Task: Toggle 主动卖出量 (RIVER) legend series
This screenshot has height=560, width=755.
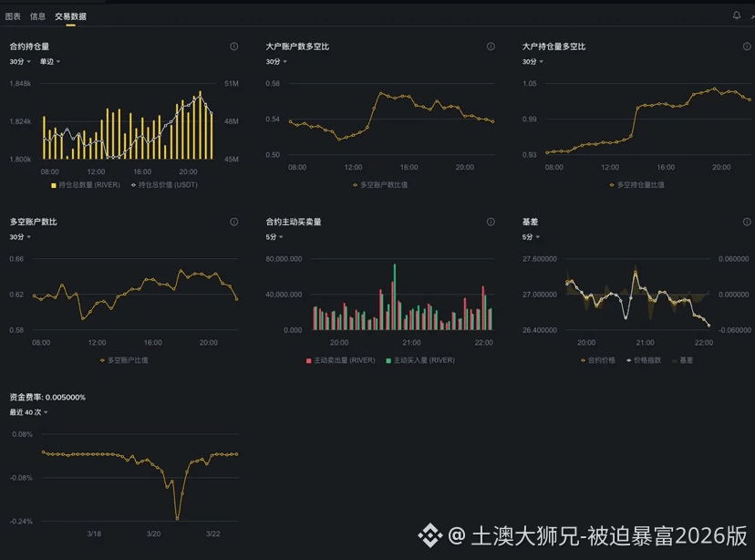Action: coord(340,360)
